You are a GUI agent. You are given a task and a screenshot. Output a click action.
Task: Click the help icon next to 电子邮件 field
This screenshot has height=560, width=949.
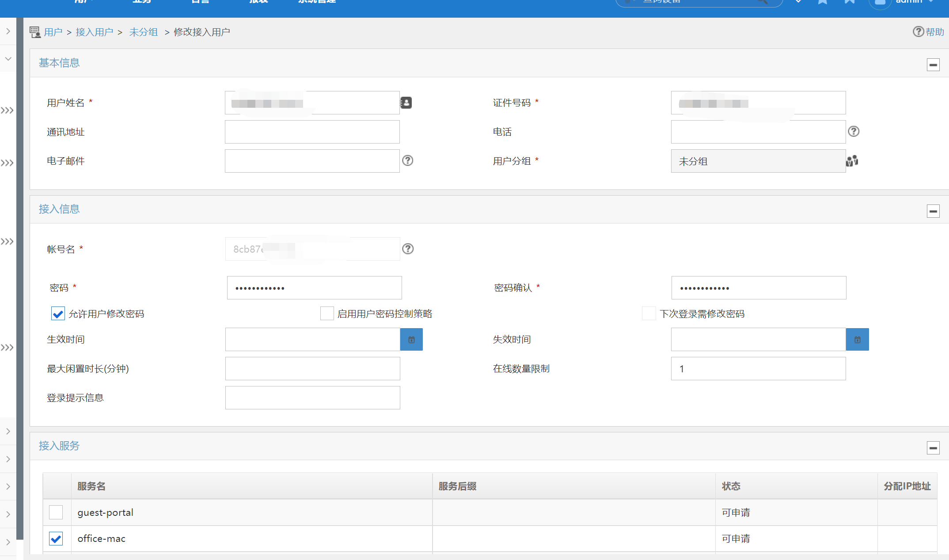[408, 161]
